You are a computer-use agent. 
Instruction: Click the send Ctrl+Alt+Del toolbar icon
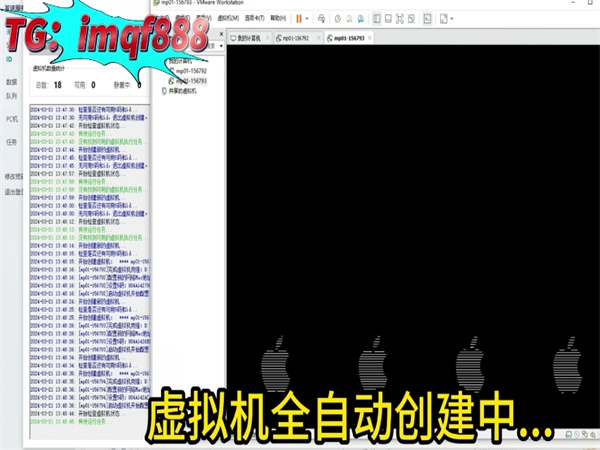[321, 18]
